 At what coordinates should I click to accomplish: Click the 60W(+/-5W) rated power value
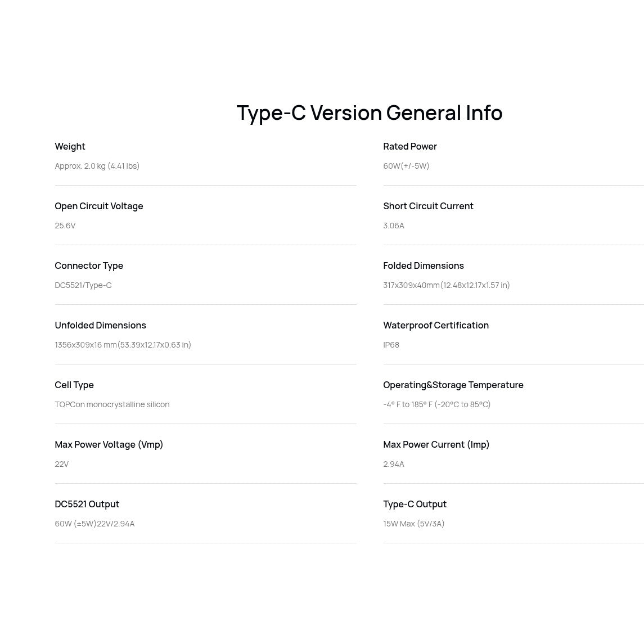[x=406, y=166]
